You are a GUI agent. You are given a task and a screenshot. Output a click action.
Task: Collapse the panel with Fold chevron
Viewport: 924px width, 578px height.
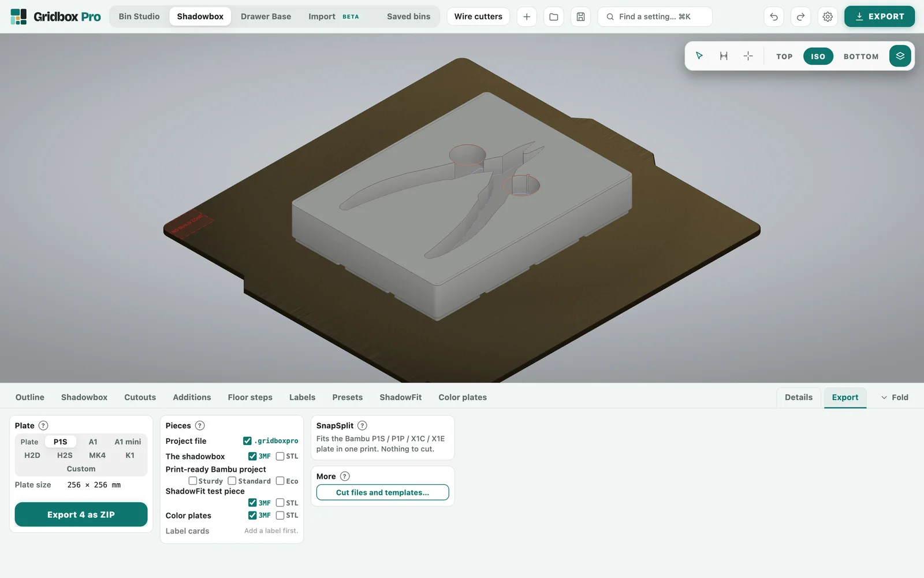(x=894, y=398)
